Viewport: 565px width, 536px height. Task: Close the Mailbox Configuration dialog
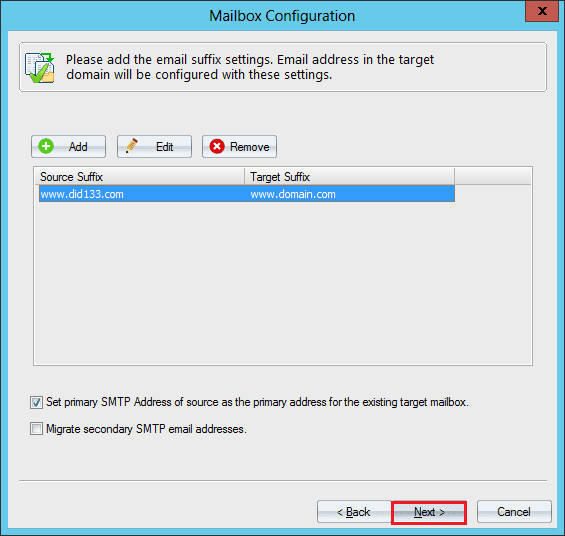click(542, 12)
